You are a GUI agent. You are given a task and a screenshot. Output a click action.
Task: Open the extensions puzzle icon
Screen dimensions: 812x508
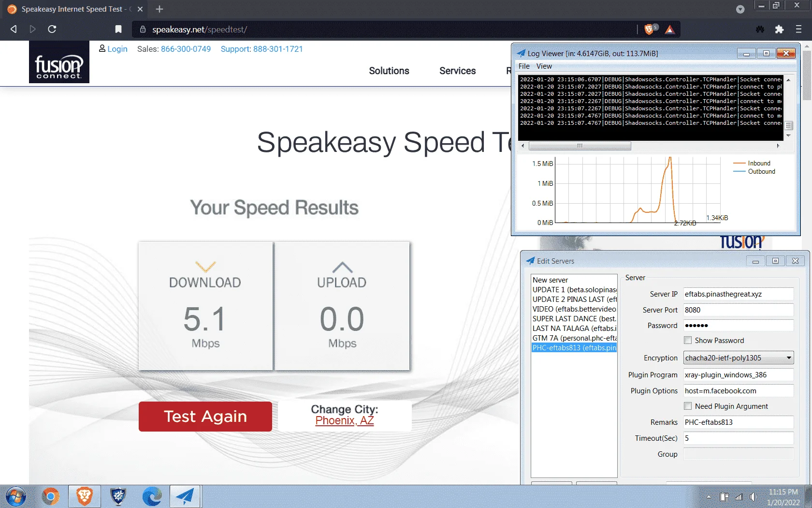pos(779,30)
